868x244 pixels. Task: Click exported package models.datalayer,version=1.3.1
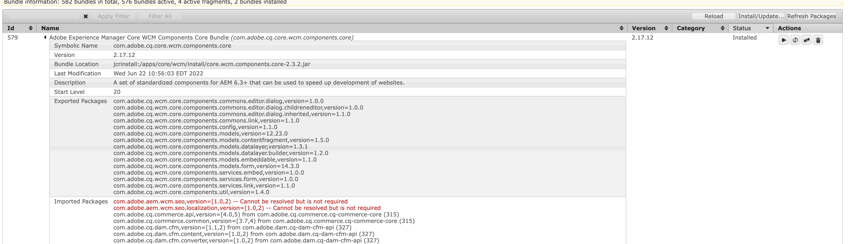click(210, 147)
